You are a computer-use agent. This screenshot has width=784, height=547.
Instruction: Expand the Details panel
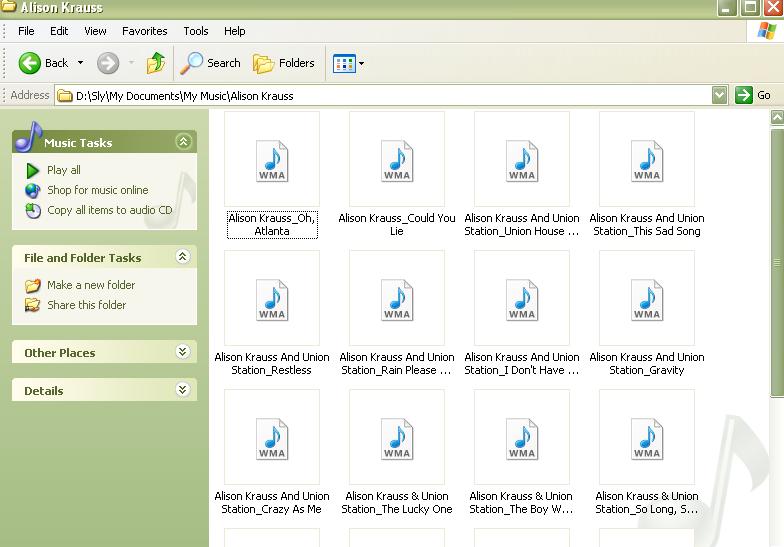[x=182, y=390]
